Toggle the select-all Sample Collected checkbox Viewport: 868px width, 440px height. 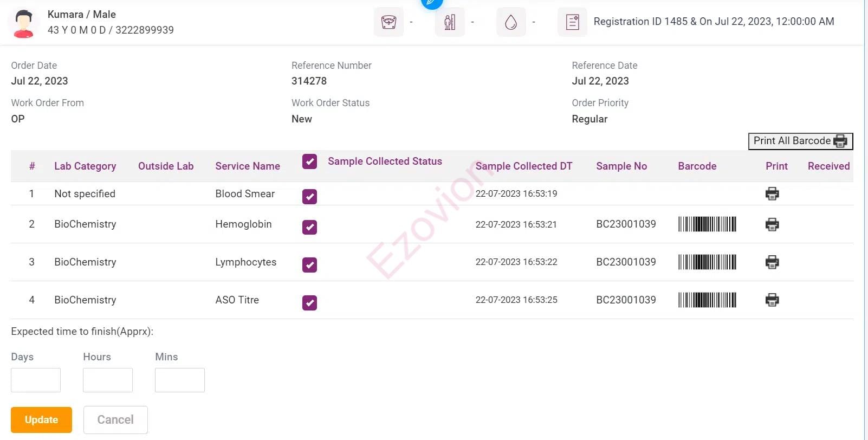[x=309, y=161]
